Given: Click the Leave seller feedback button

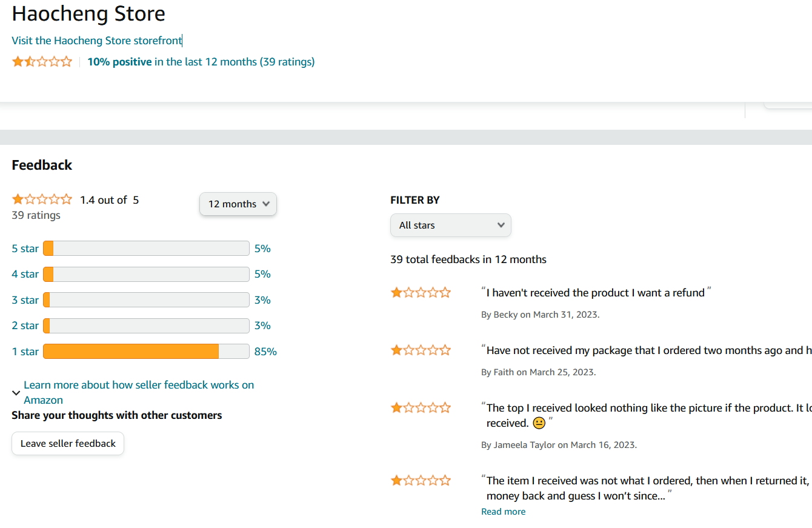Looking at the screenshot, I should point(68,444).
